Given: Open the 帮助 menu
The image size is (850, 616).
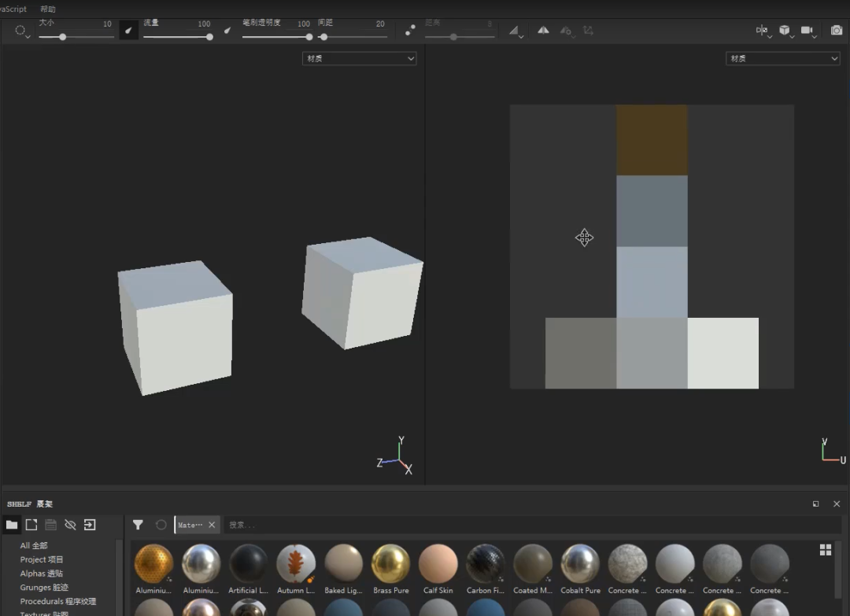Looking at the screenshot, I should [x=47, y=9].
